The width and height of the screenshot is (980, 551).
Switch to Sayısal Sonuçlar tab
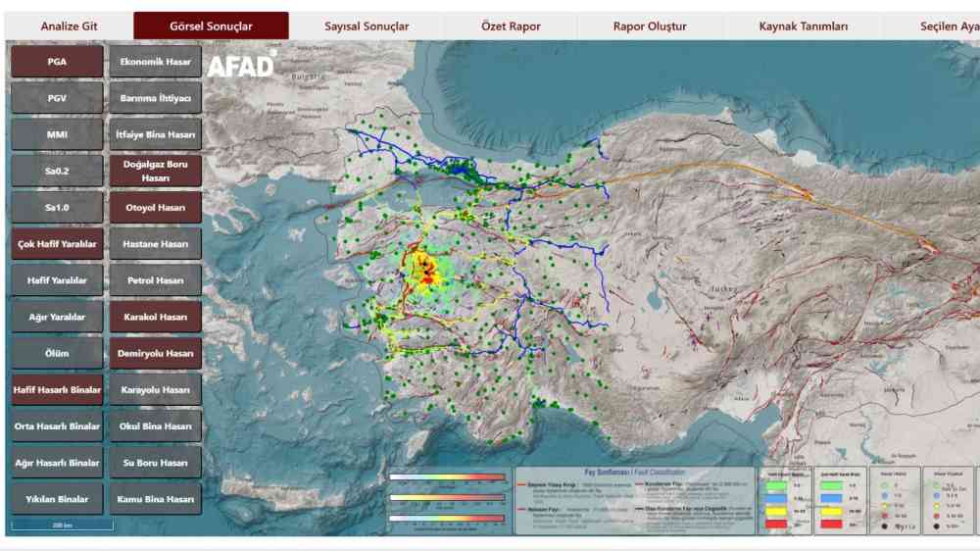367,26
